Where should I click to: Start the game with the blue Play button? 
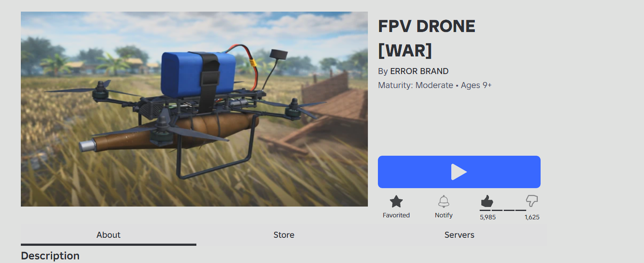point(459,172)
